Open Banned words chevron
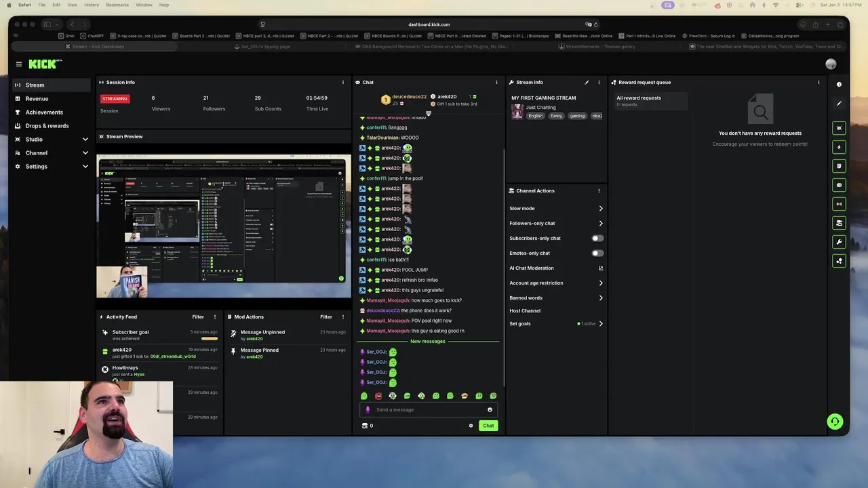The width and height of the screenshot is (868, 488). click(601, 298)
